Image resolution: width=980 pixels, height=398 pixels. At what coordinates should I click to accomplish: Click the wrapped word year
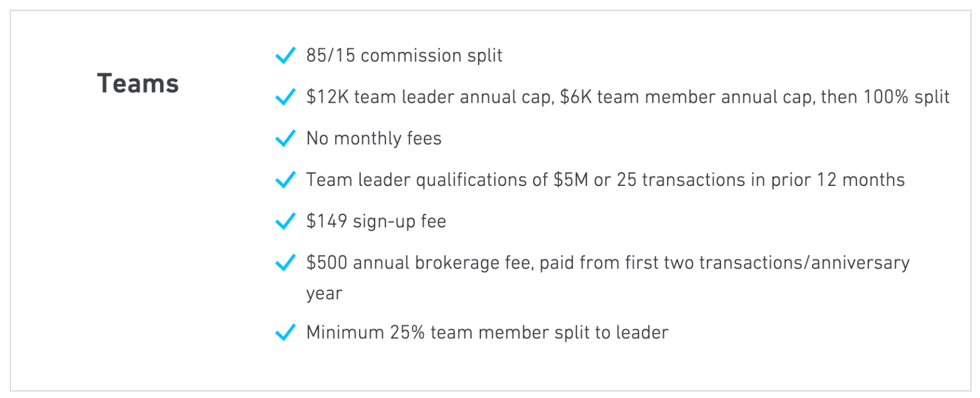point(324,294)
